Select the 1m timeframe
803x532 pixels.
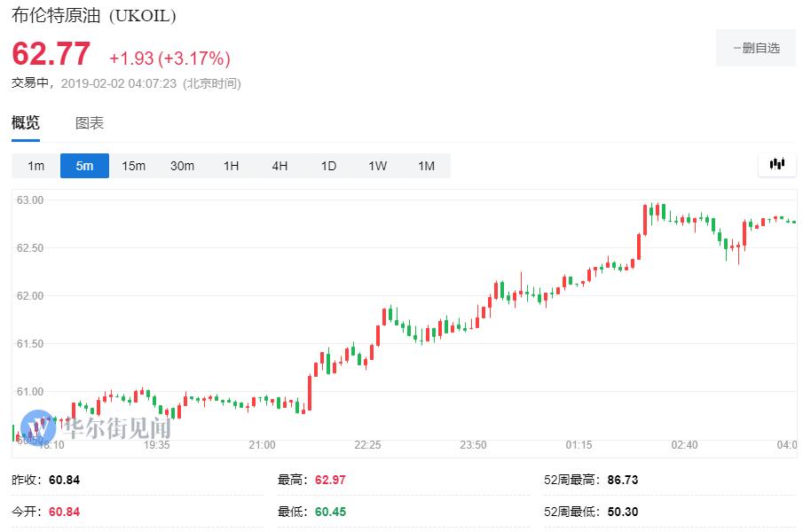point(35,166)
